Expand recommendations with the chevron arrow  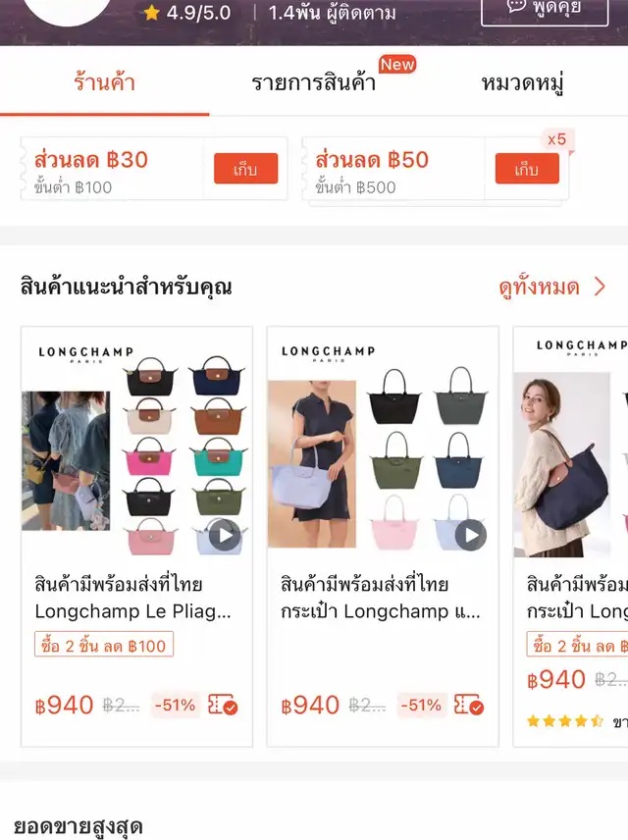tap(601, 288)
